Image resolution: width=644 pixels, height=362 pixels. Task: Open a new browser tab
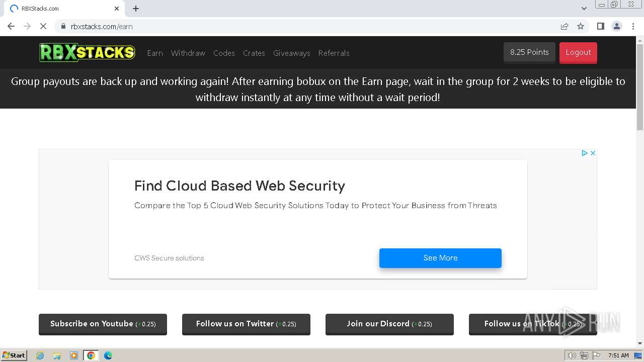(136, 9)
